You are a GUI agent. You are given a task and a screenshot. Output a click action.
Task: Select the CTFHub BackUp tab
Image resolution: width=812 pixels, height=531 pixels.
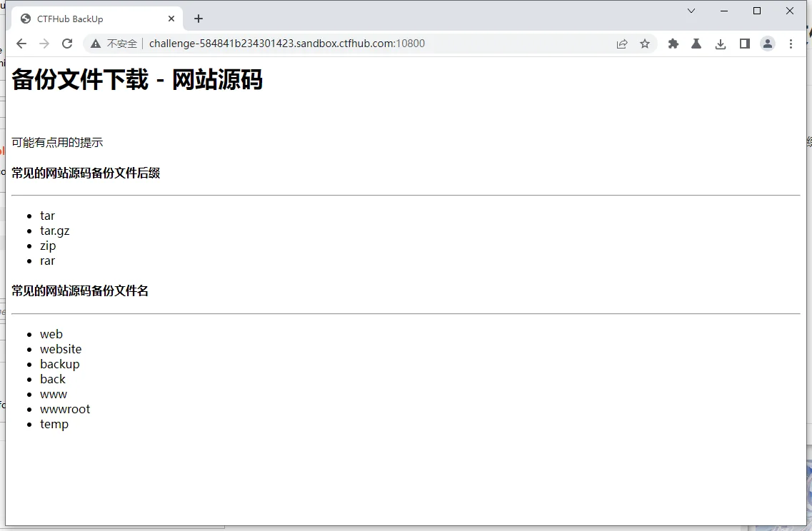[86, 19]
